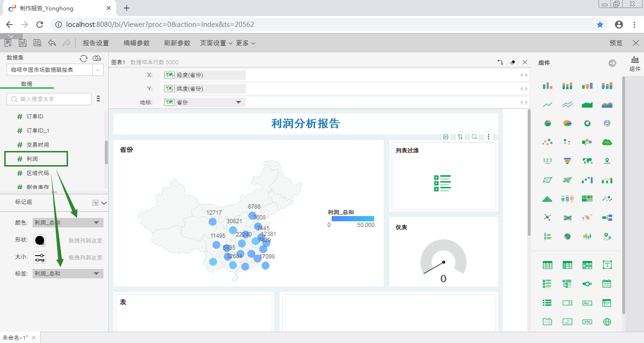Click the 输入搜索文字 search field

(x=49, y=99)
